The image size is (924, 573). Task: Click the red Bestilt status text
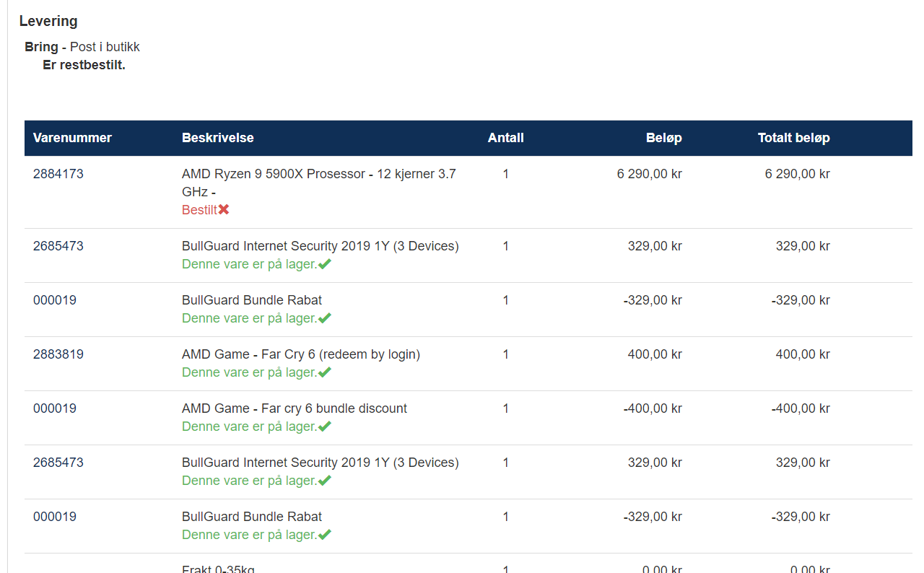coord(200,210)
